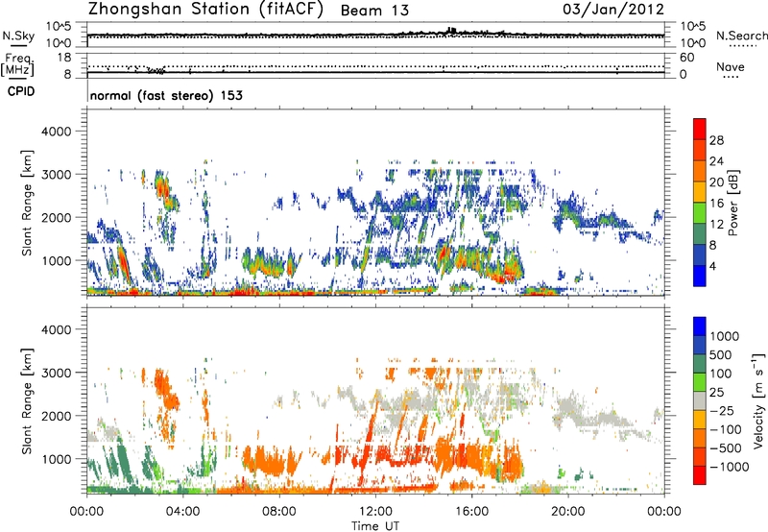
Task: Click the '20:00' time axis label
Action: tap(568, 512)
